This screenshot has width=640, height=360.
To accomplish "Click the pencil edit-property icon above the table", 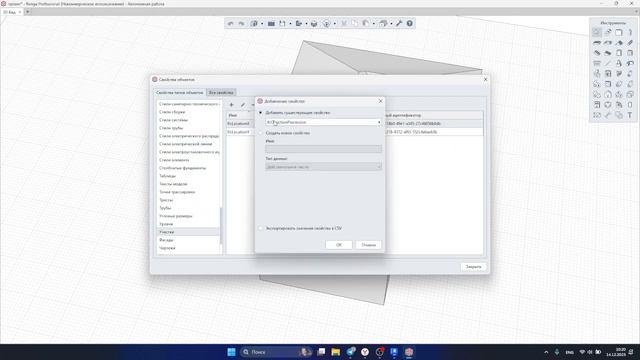I will pyautogui.click(x=243, y=105).
